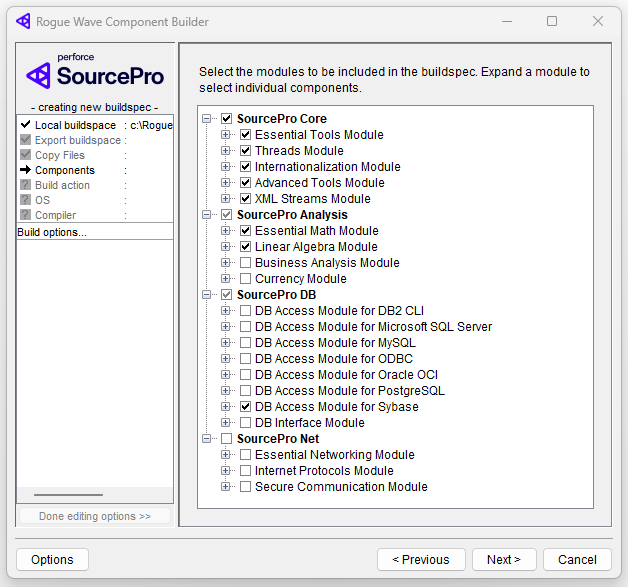
Task: Click the icon beside Build action step
Action: point(25,185)
